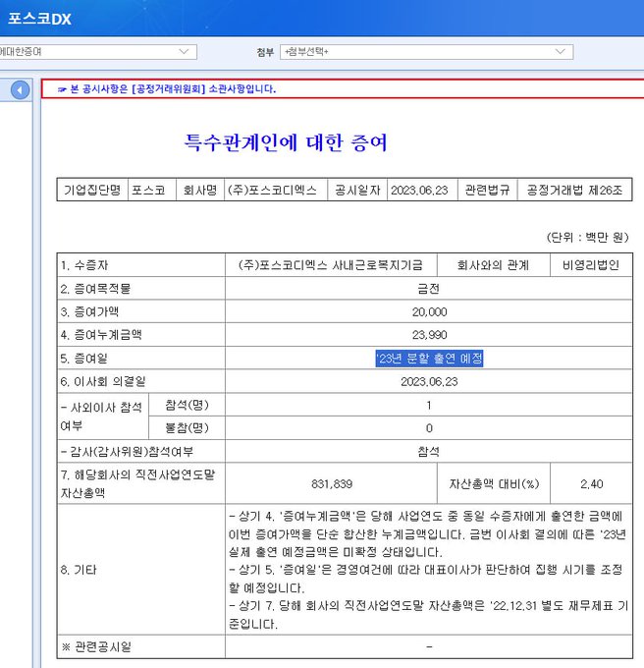Viewport: 644px width, 668px height.
Task: Select the highlighted text '23년 분할 출연 예정
Action: 429,359
